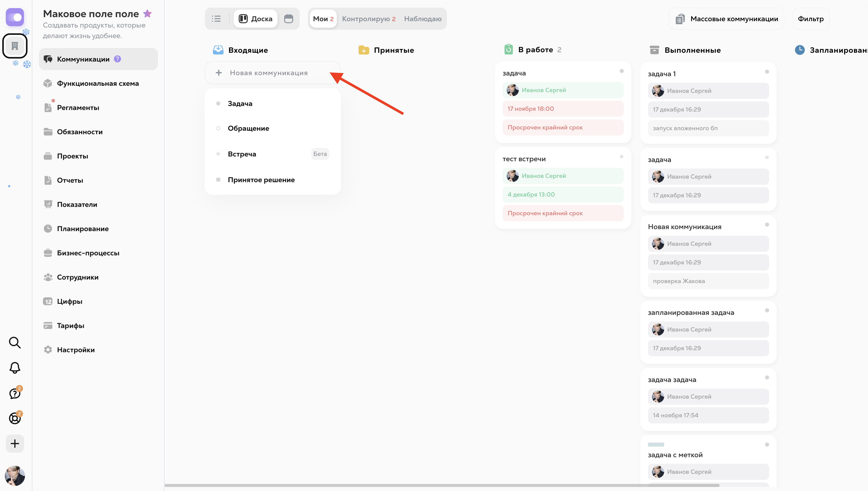Click help question mark next to Коммуникации

(117, 59)
